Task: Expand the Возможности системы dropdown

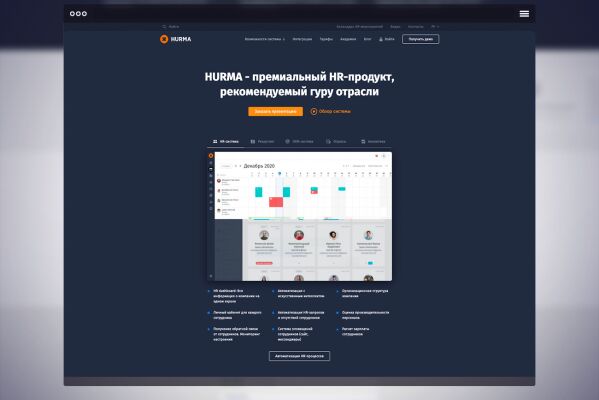Action: [x=265, y=39]
